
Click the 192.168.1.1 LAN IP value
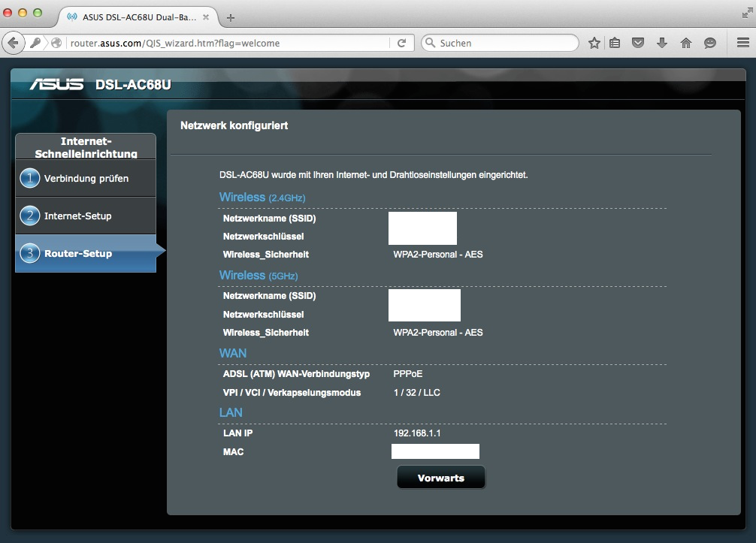click(417, 433)
